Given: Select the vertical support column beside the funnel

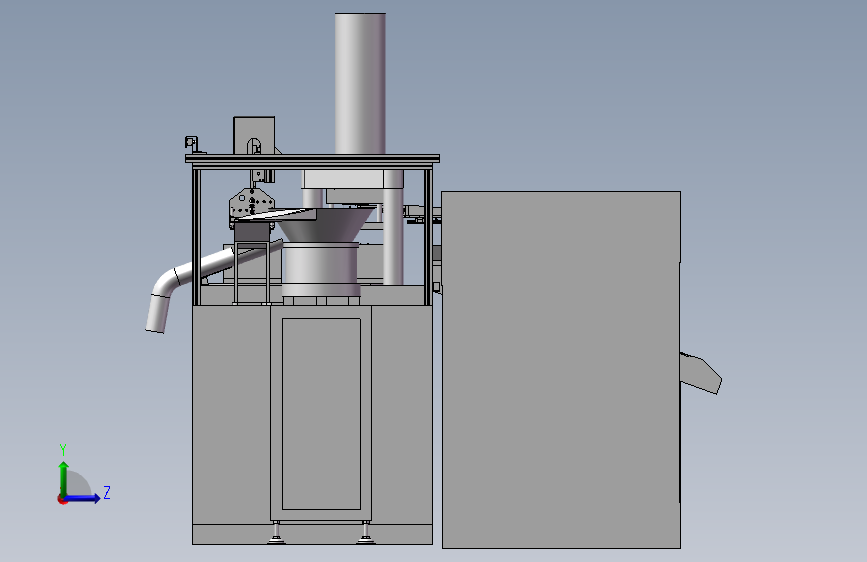Looking at the screenshot, I should click(x=393, y=228).
